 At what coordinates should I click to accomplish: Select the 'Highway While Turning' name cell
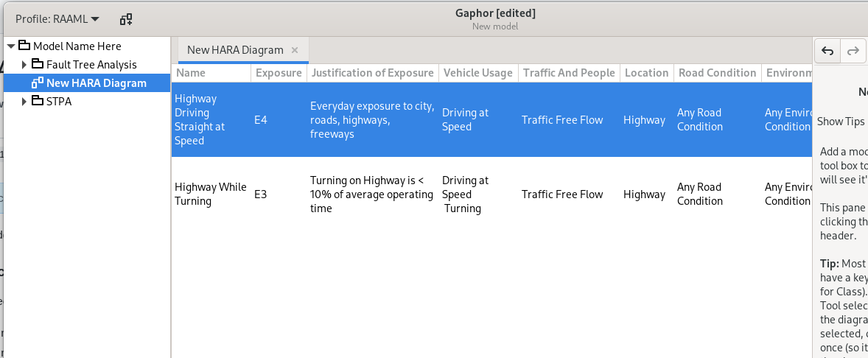tap(211, 194)
